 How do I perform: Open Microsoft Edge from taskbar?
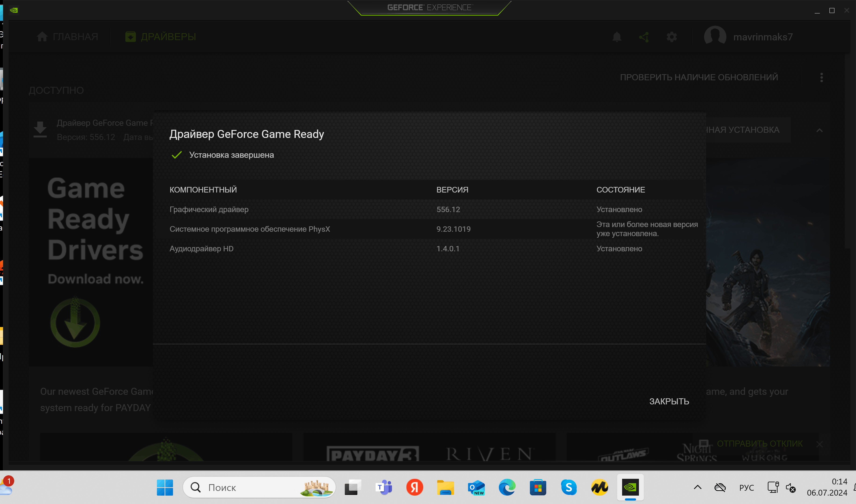coord(507,488)
